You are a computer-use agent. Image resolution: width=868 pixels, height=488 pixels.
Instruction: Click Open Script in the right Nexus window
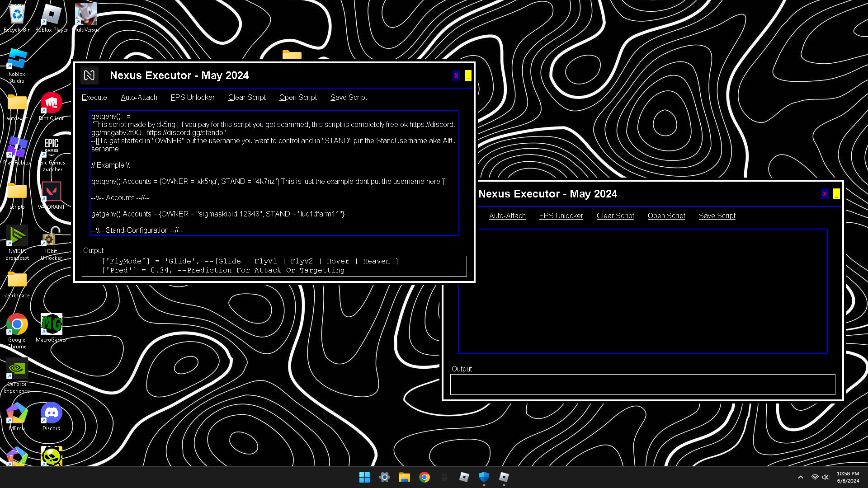[666, 216]
